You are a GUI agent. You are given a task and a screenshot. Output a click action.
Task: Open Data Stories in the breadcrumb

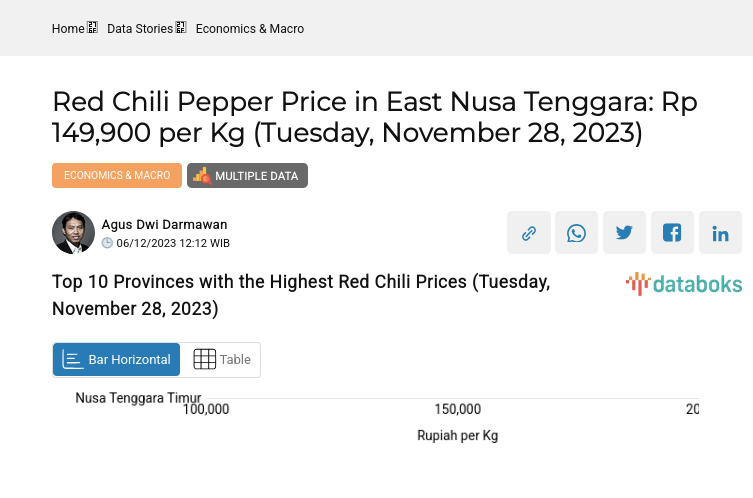pyautogui.click(x=140, y=29)
